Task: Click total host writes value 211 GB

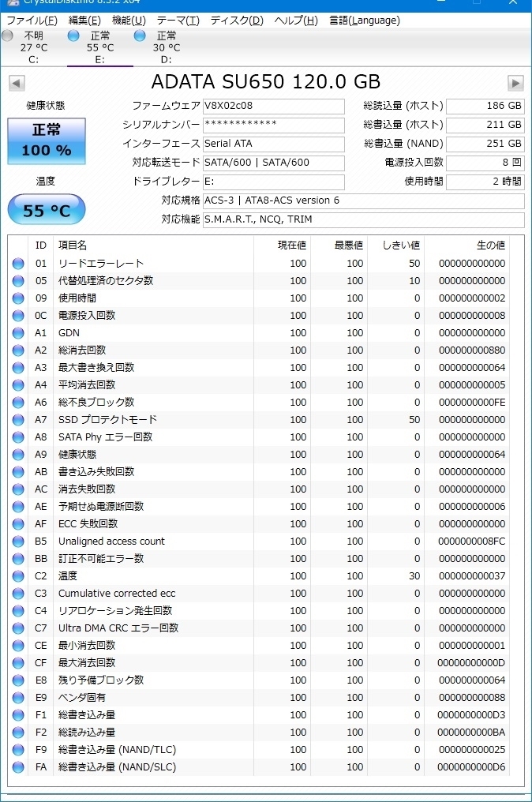Action: click(x=485, y=125)
